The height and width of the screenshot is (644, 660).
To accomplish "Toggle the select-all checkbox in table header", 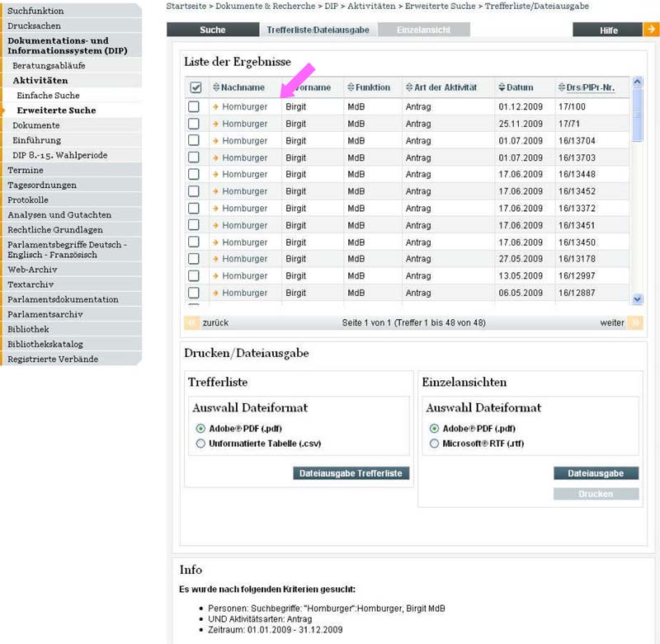I will (196, 87).
